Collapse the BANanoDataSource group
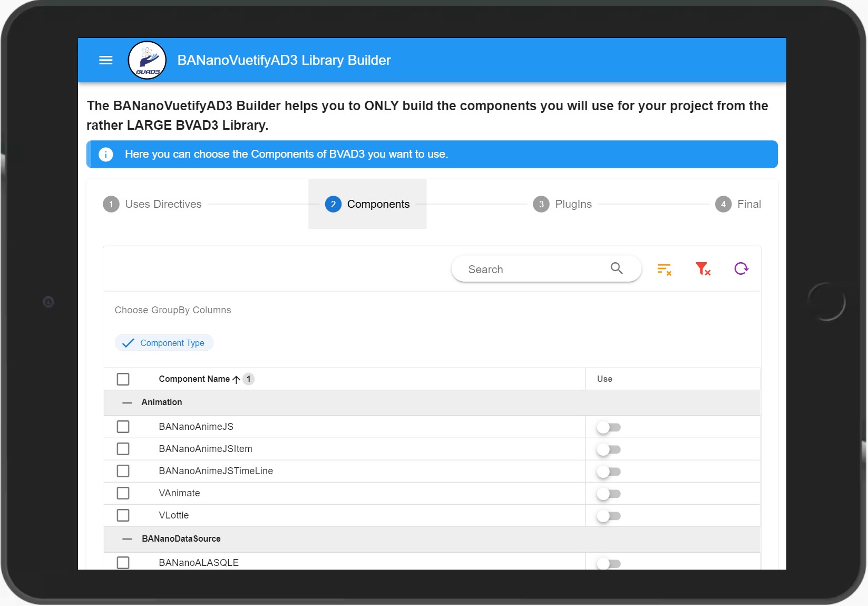The image size is (868, 606). point(126,539)
